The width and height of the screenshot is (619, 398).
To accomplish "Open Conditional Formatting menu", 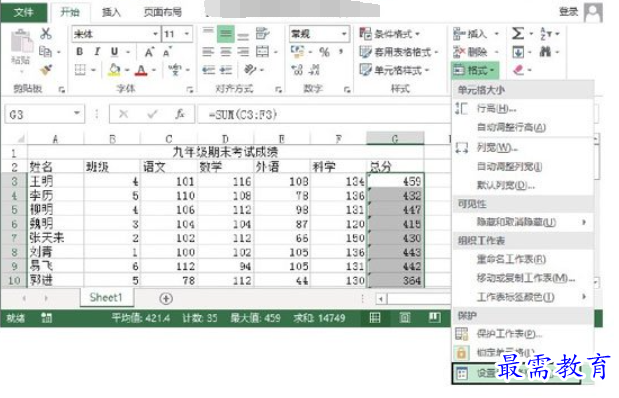I will (x=389, y=34).
